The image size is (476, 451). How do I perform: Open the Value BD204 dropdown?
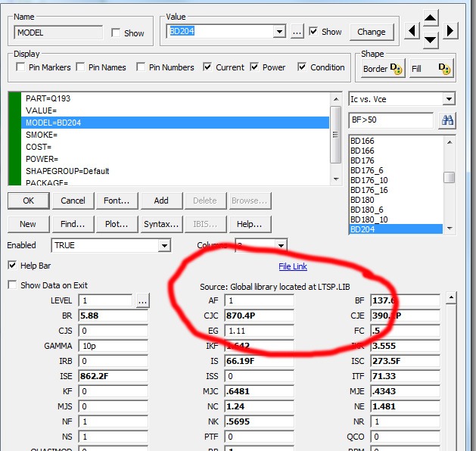click(x=279, y=31)
